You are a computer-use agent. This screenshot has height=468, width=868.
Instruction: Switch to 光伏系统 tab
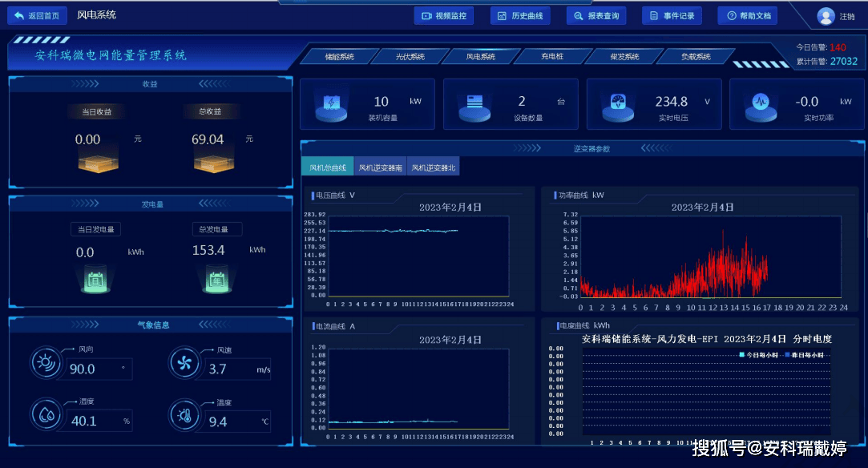click(410, 56)
